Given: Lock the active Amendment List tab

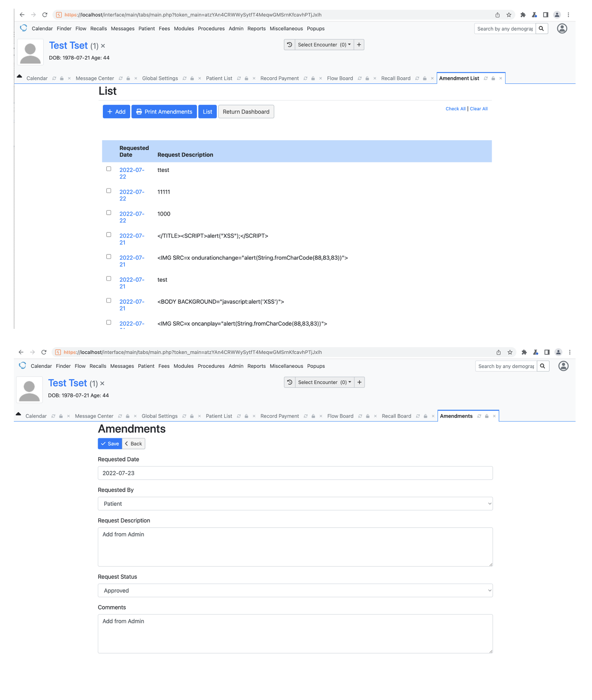Looking at the screenshot, I should [x=493, y=79].
